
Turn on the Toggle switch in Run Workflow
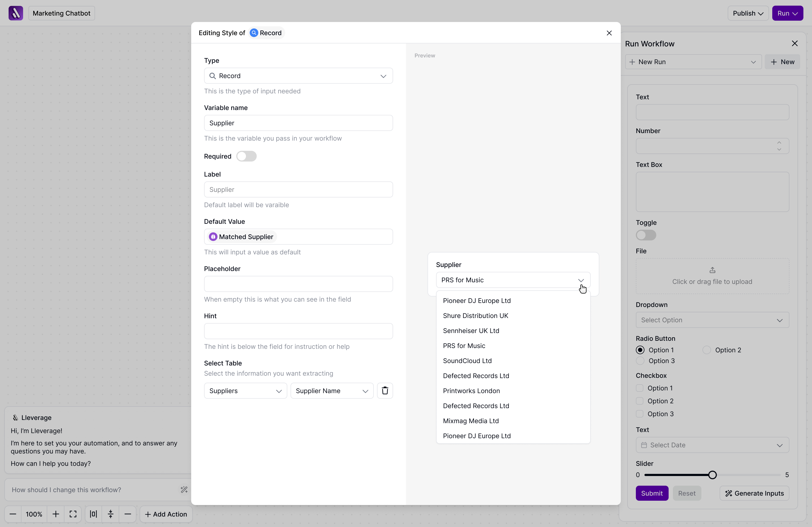(x=645, y=235)
